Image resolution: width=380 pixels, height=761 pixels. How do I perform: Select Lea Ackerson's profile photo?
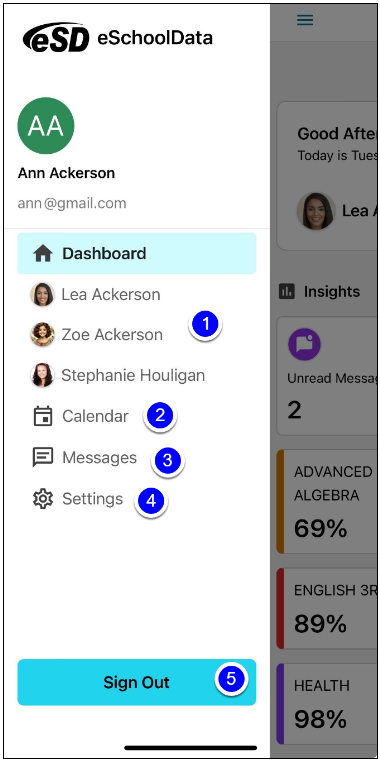[x=42, y=294]
